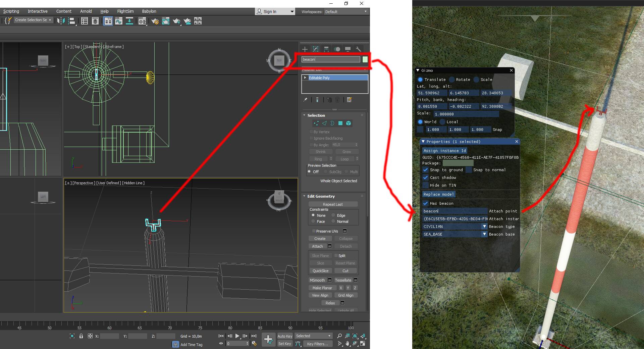Toggle the Has beacon checkbox

(x=425, y=203)
